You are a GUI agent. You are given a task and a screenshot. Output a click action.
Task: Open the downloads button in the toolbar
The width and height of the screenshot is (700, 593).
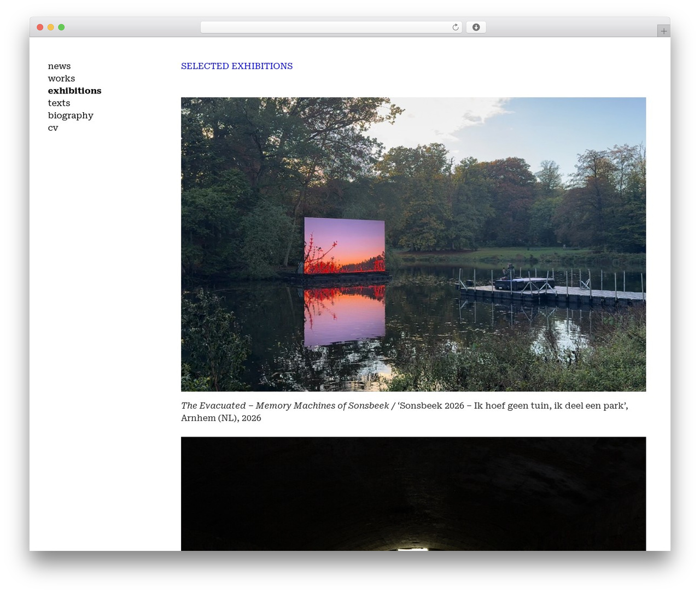[476, 27]
